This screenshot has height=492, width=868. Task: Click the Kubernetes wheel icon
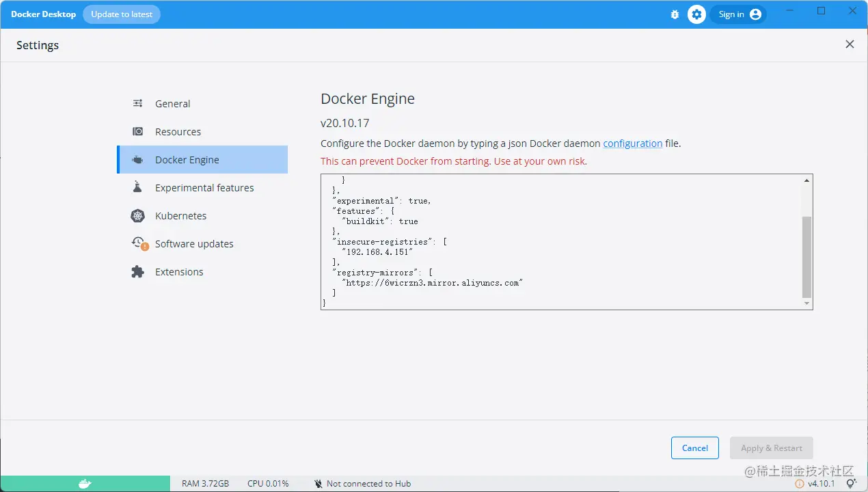138,216
